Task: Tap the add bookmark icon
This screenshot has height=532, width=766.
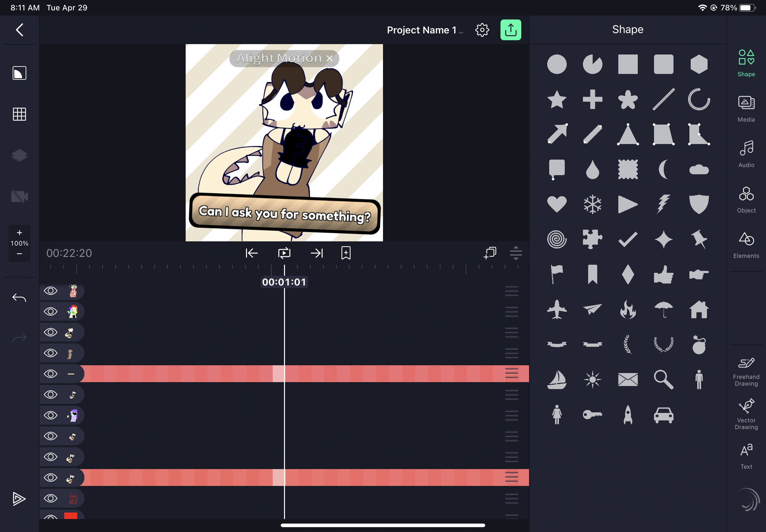Action: pyautogui.click(x=346, y=253)
